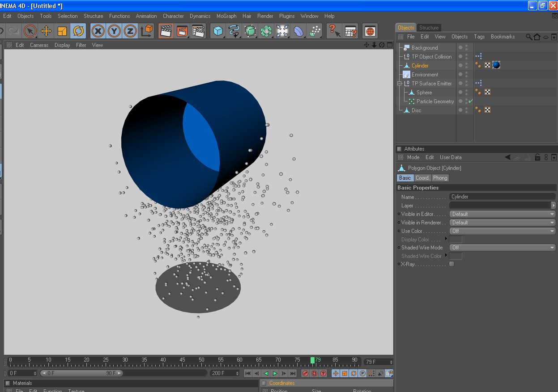Open the Visible in Editor dropdown
The height and width of the screenshot is (392, 558).
(502, 214)
